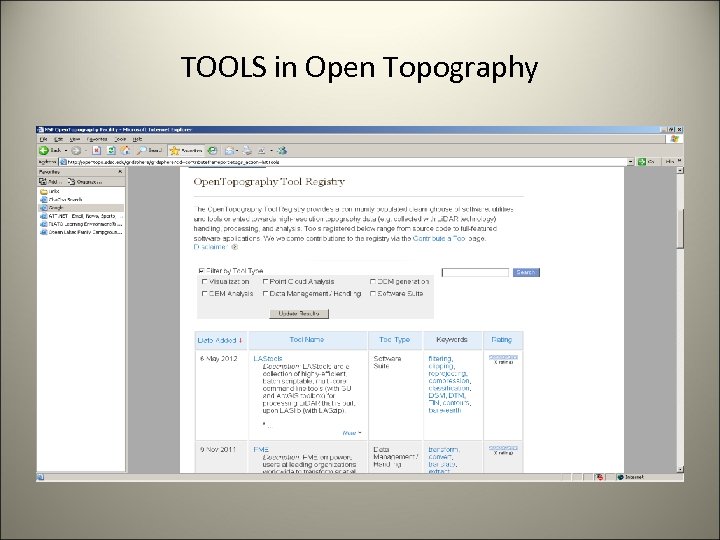
Task: Open the Search magnifier toolbar button
Action: (150, 150)
